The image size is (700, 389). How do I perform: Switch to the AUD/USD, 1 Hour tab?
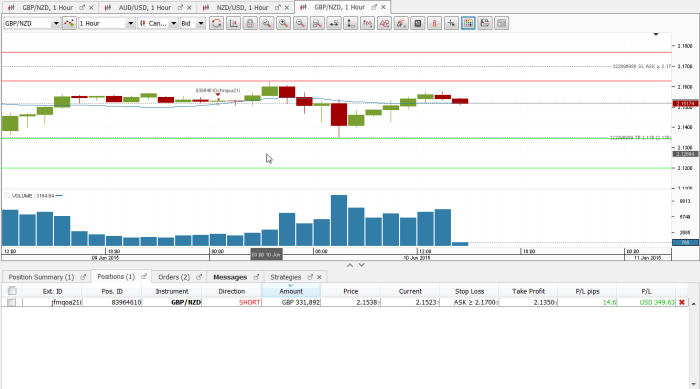pyautogui.click(x=145, y=8)
